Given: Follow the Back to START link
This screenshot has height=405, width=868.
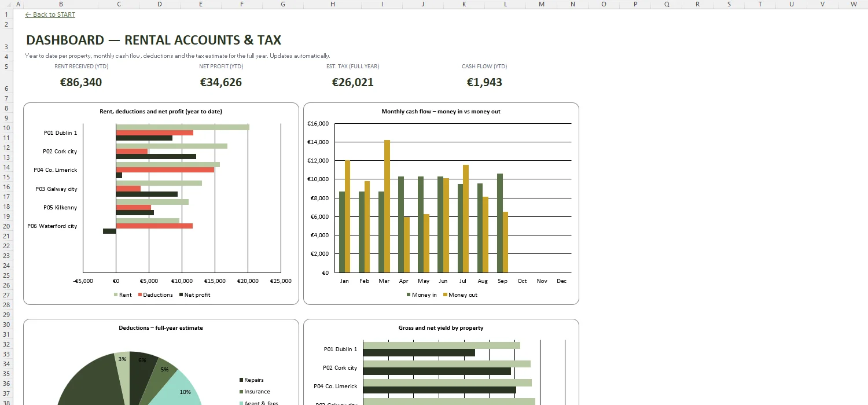Looking at the screenshot, I should coord(50,14).
